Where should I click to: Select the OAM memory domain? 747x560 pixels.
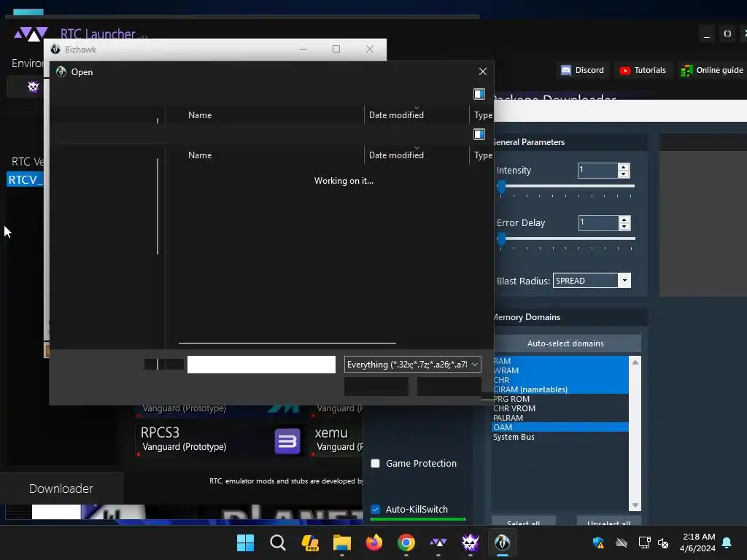click(560, 427)
